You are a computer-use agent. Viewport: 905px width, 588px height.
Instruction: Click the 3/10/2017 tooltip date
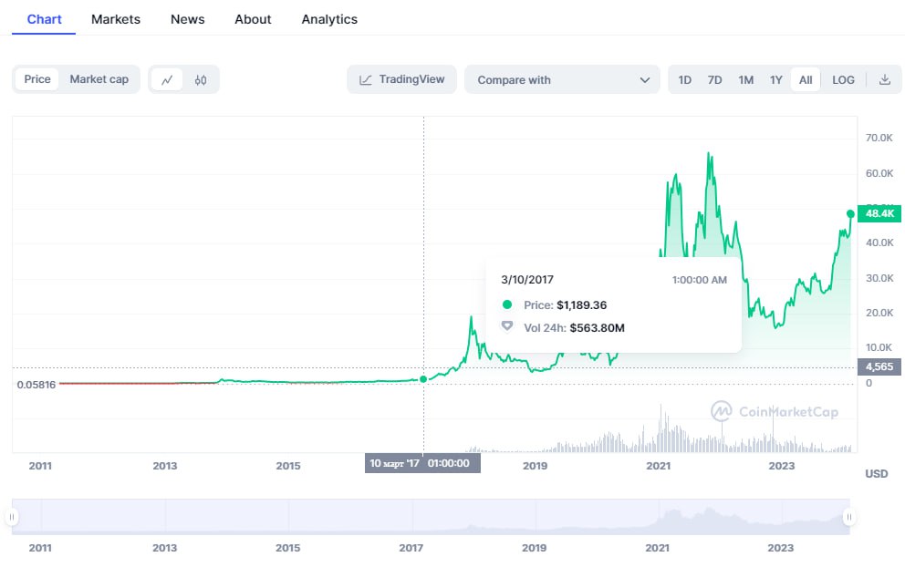[527, 280]
